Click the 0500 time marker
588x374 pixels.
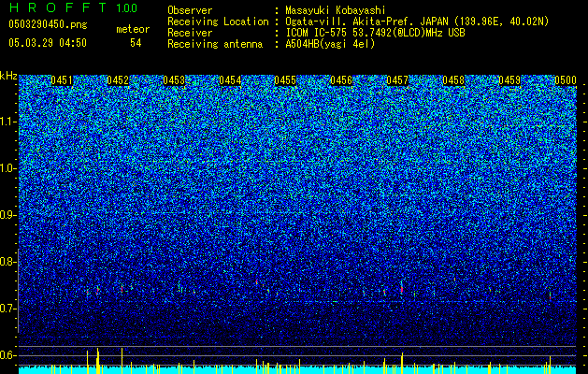tap(566, 80)
